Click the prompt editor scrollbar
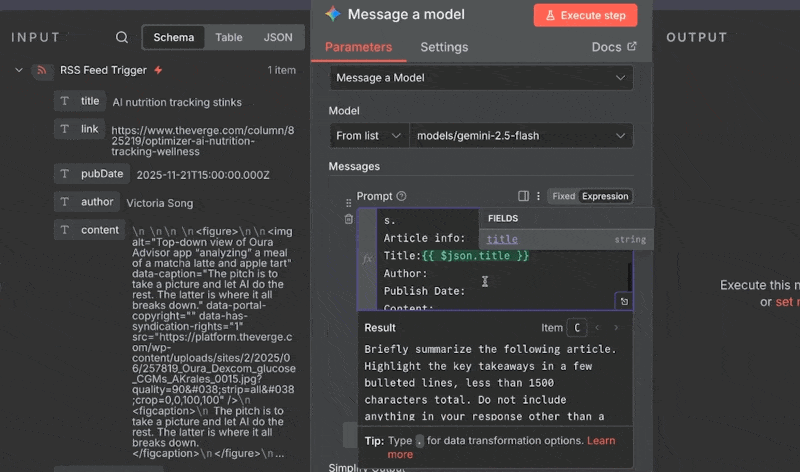The height and width of the screenshot is (472, 800). point(630,278)
